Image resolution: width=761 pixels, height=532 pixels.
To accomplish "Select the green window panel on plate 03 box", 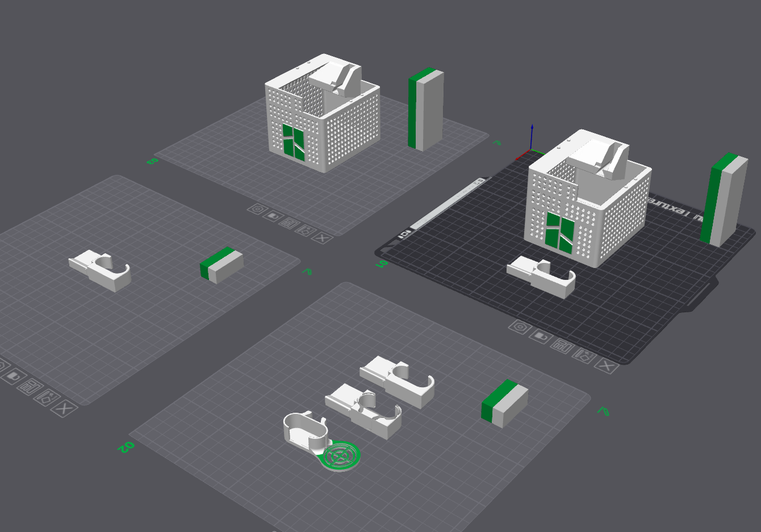I will (294, 142).
